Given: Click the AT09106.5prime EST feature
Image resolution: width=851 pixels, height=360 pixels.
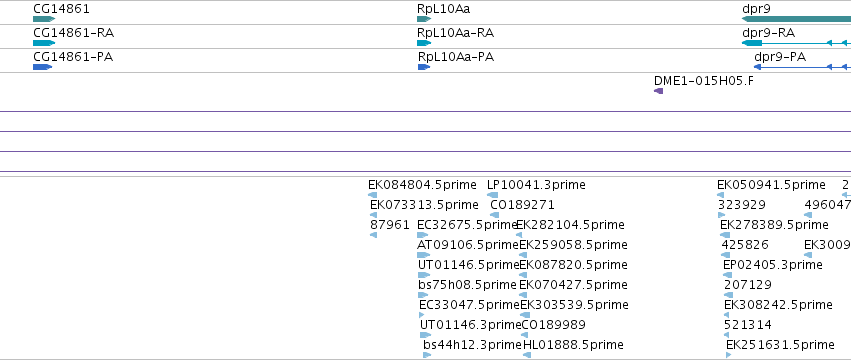Looking at the screenshot, I should point(423,255).
